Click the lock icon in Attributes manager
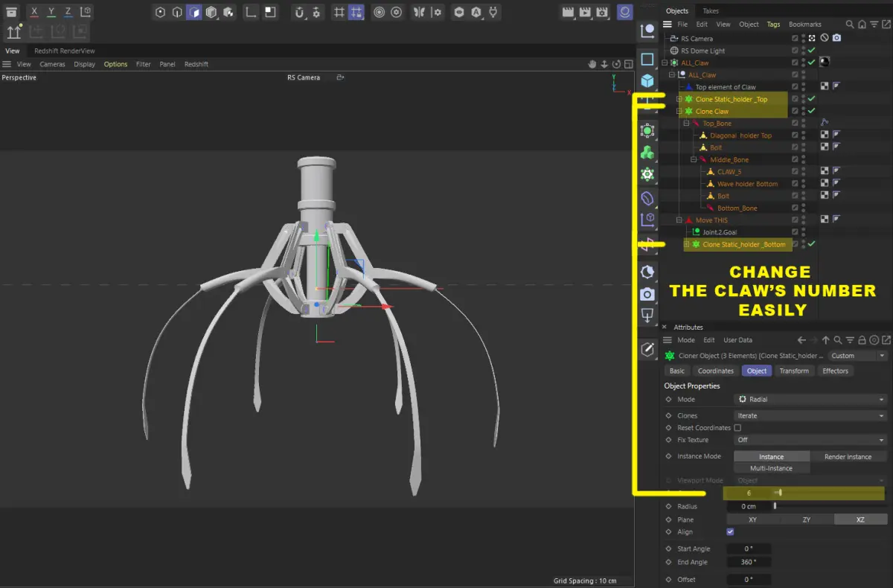 [x=862, y=340]
